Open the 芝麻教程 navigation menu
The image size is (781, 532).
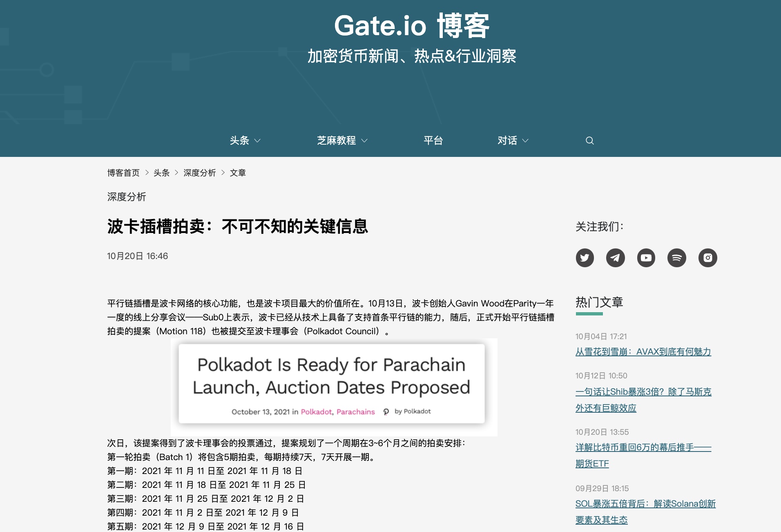tap(337, 141)
